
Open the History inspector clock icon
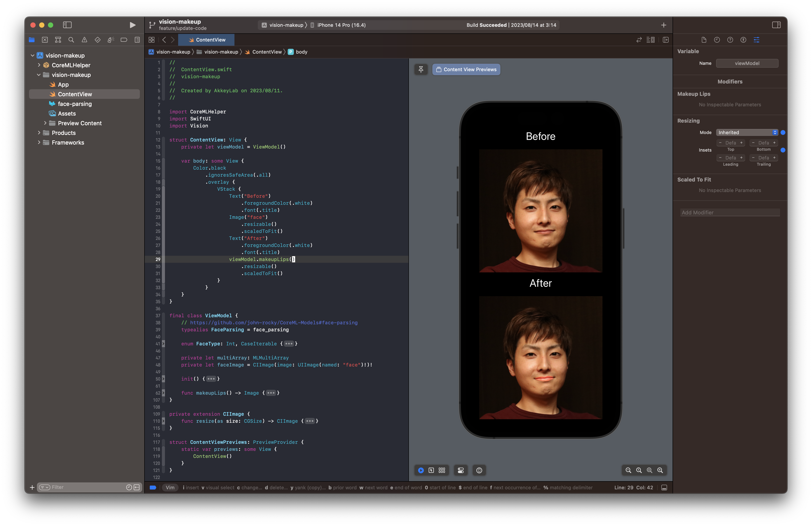point(717,40)
